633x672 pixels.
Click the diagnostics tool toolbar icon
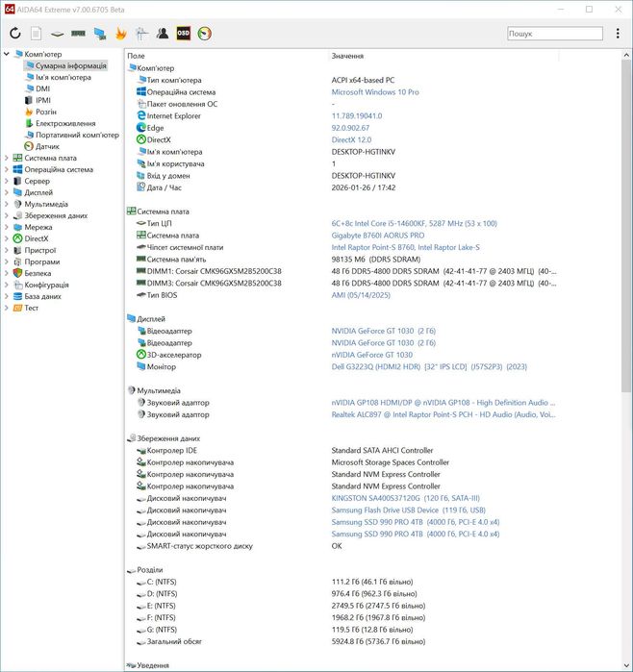[141, 34]
